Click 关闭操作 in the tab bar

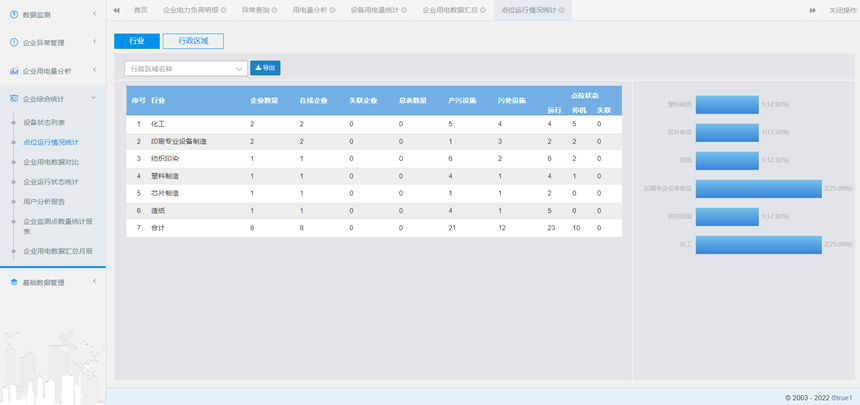tap(843, 10)
